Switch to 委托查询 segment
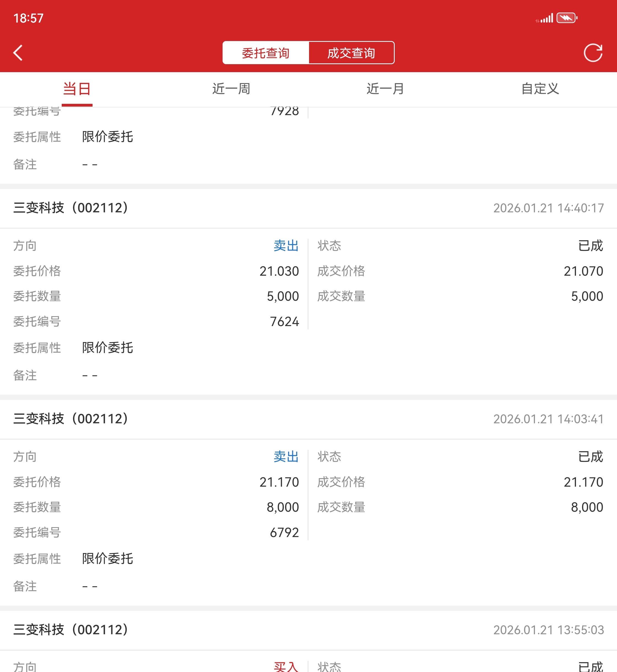 [x=266, y=53]
